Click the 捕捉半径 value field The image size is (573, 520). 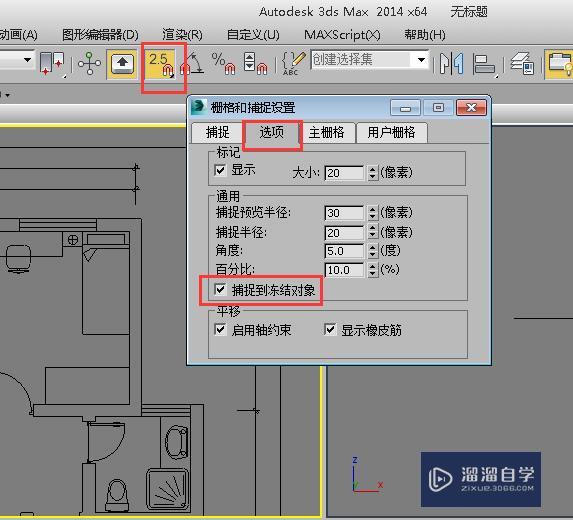(x=344, y=232)
